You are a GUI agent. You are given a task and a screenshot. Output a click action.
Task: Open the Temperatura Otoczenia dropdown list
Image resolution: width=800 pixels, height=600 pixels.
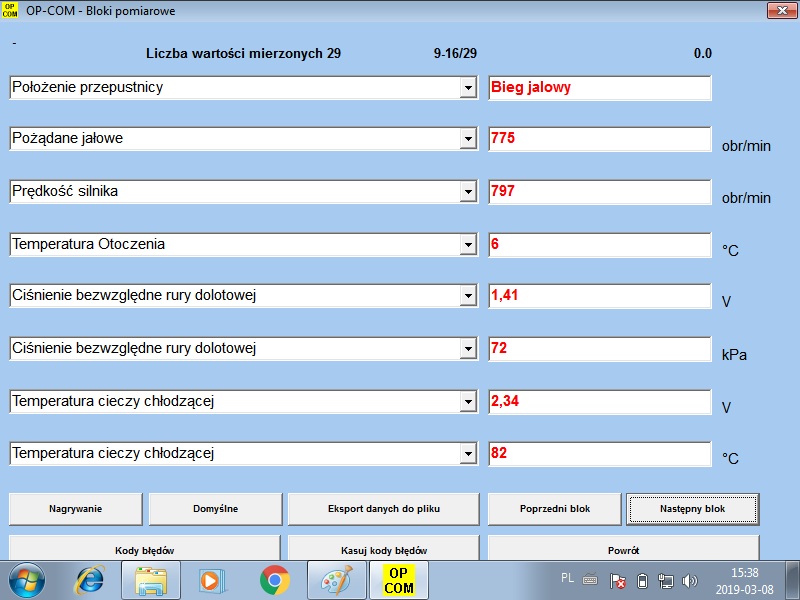pos(467,245)
